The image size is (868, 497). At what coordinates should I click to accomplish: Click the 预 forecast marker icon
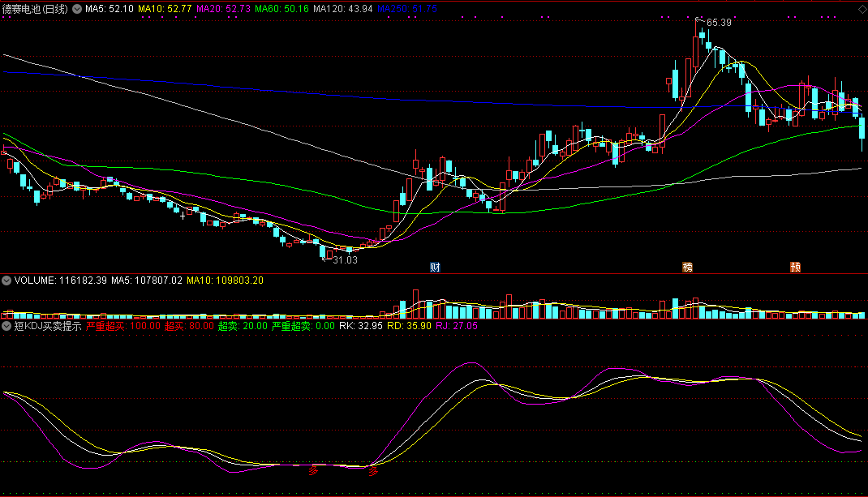click(796, 268)
